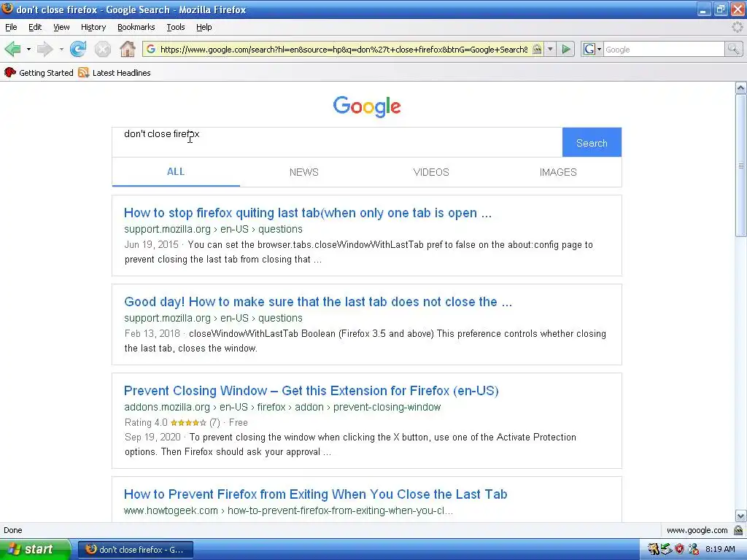
Task: Click the magnifier icon in the toolbar search box
Action: pos(733,49)
